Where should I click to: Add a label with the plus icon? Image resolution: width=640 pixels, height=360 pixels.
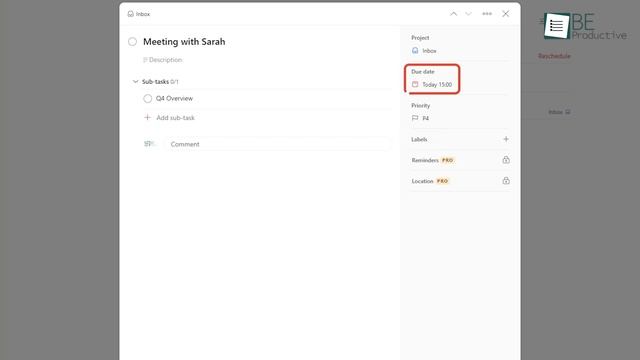(506, 139)
